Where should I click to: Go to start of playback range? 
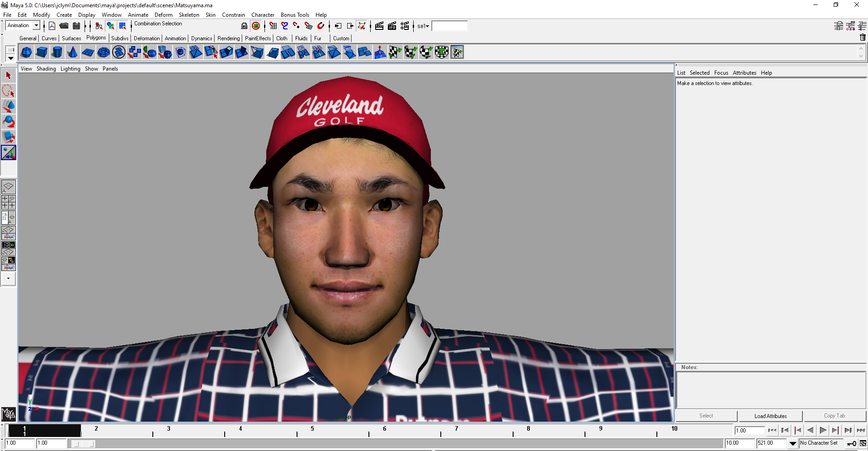(x=772, y=431)
